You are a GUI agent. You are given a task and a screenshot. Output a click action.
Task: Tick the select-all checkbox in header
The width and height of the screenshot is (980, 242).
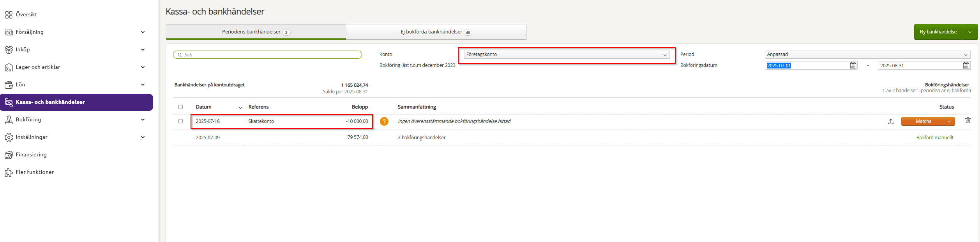(x=180, y=107)
